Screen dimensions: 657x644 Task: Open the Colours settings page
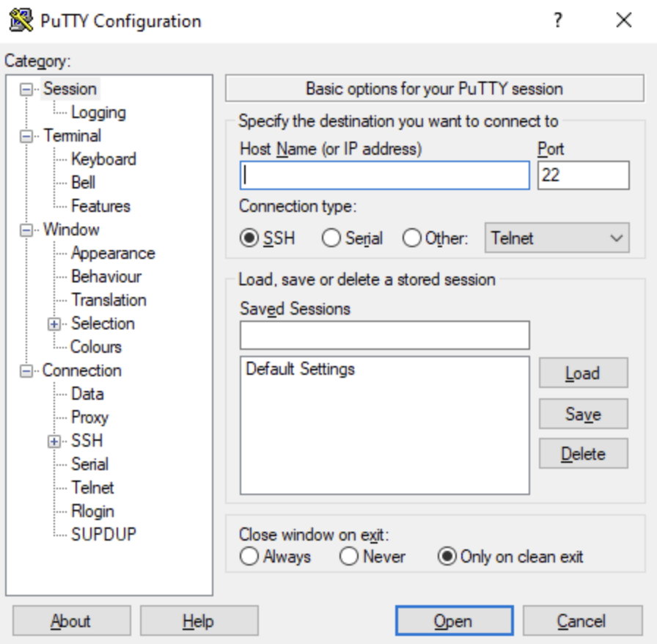(x=96, y=346)
